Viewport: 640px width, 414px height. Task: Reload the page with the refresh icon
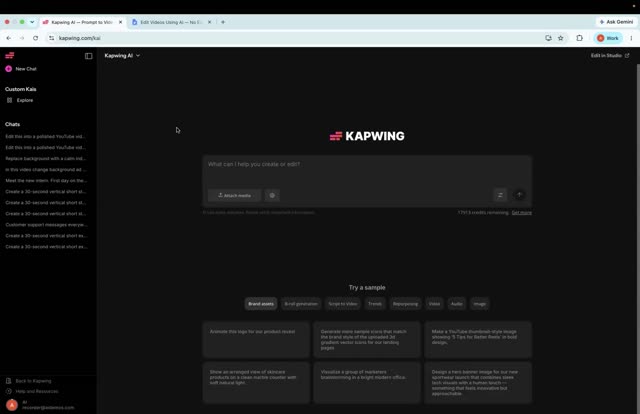coord(36,38)
